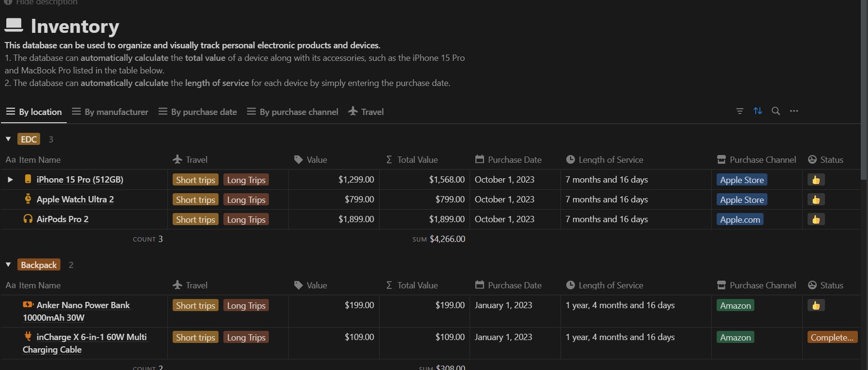Screen dimensions: 868x370
Task: Open the database search magnifier
Action: point(776,111)
